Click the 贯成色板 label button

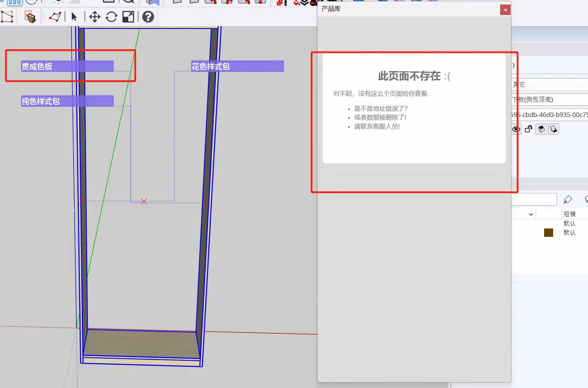point(67,66)
